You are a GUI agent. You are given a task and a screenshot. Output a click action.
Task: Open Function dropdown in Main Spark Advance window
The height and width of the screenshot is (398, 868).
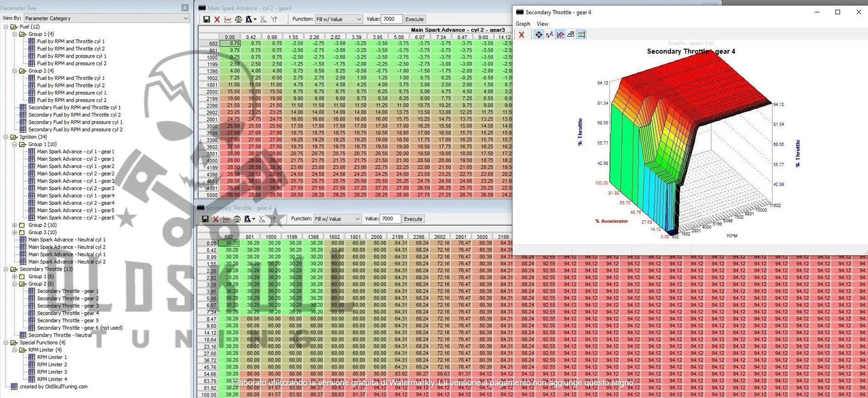[339, 19]
